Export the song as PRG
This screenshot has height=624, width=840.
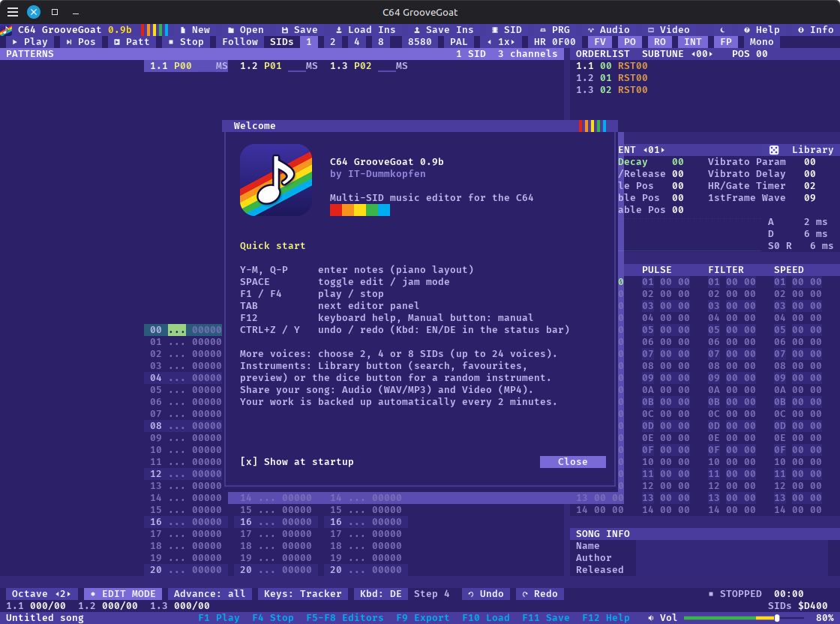(555, 30)
